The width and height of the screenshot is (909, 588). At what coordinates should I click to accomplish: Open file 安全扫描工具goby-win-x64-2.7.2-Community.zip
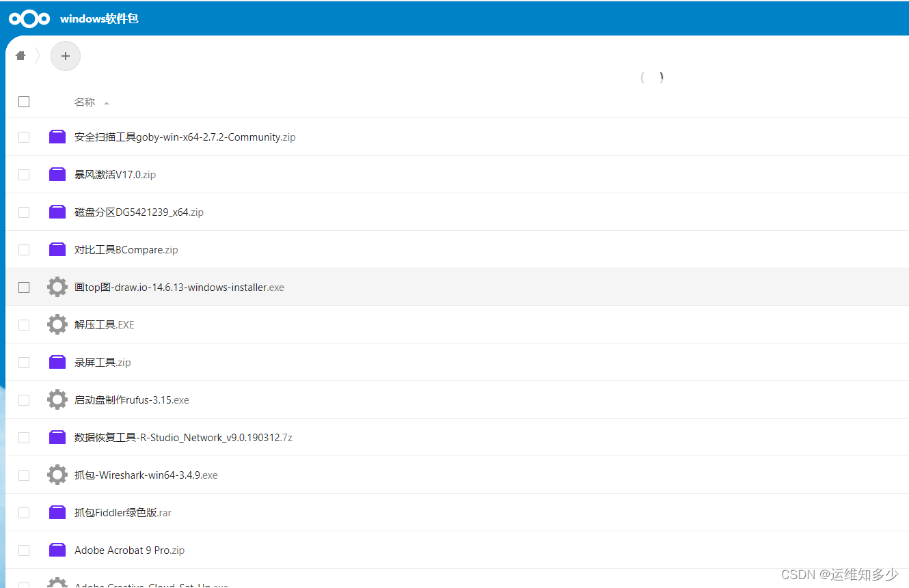tap(185, 137)
